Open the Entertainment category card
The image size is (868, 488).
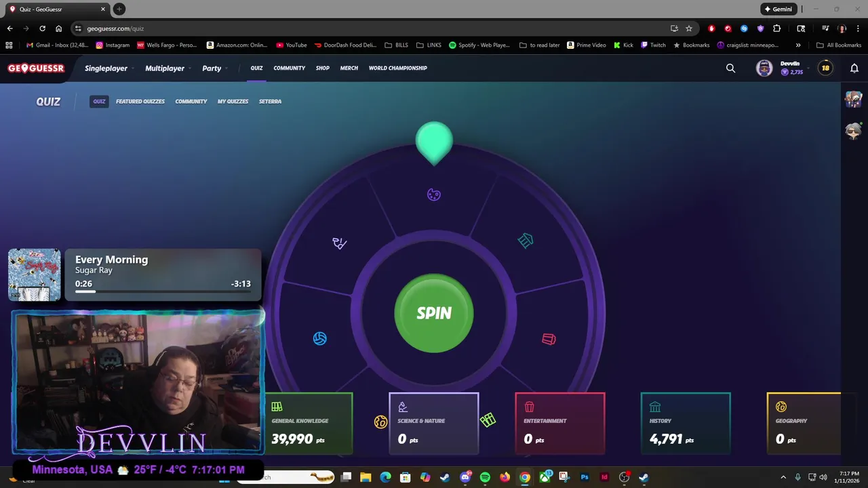pos(560,423)
